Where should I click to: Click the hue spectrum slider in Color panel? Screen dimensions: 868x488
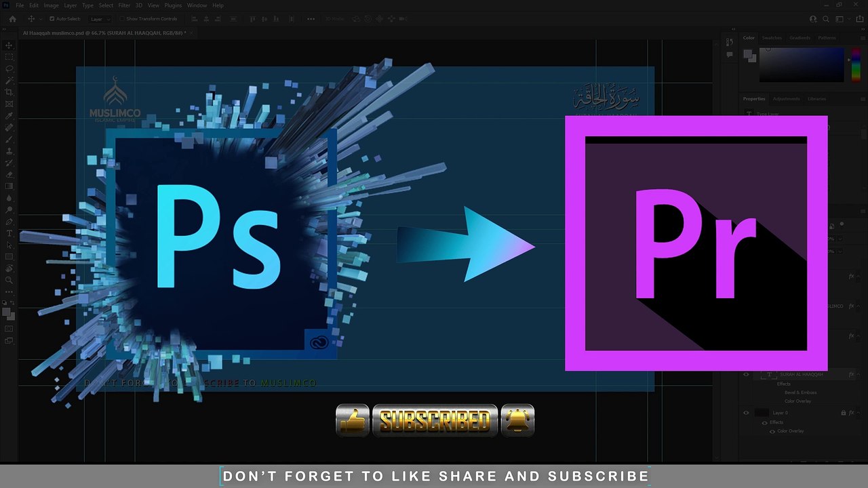pos(855,65)
